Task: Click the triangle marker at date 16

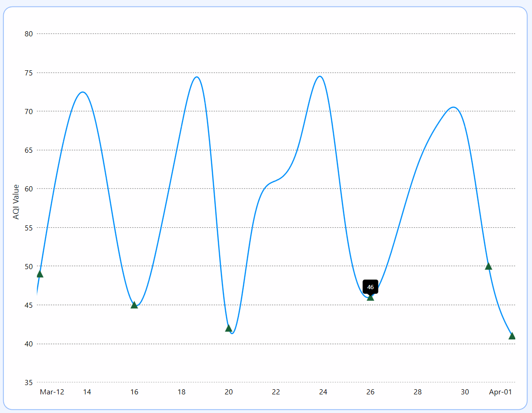Action: coord(135,305)
